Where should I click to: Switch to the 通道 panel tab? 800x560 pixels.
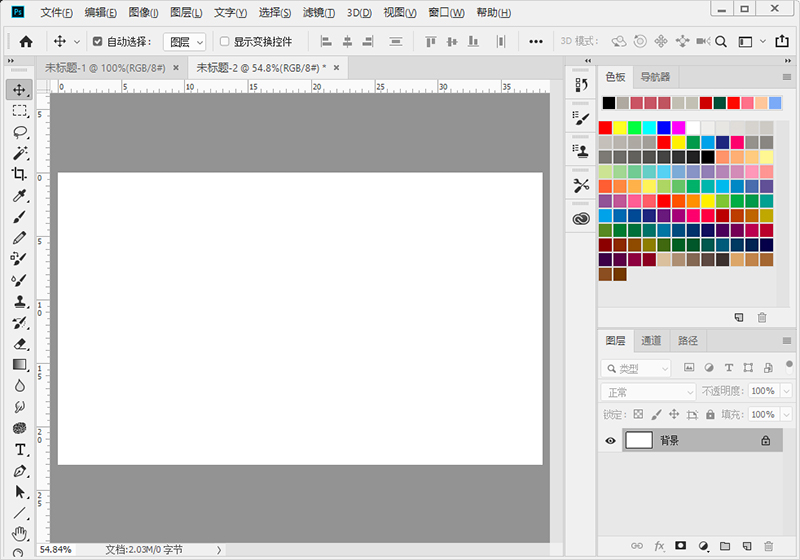click(651, 341)
